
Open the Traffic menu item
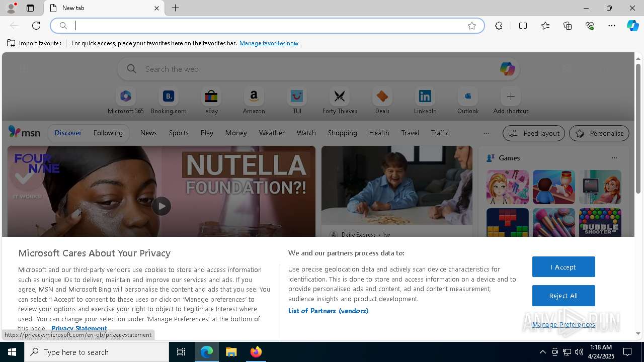[440, 133]
